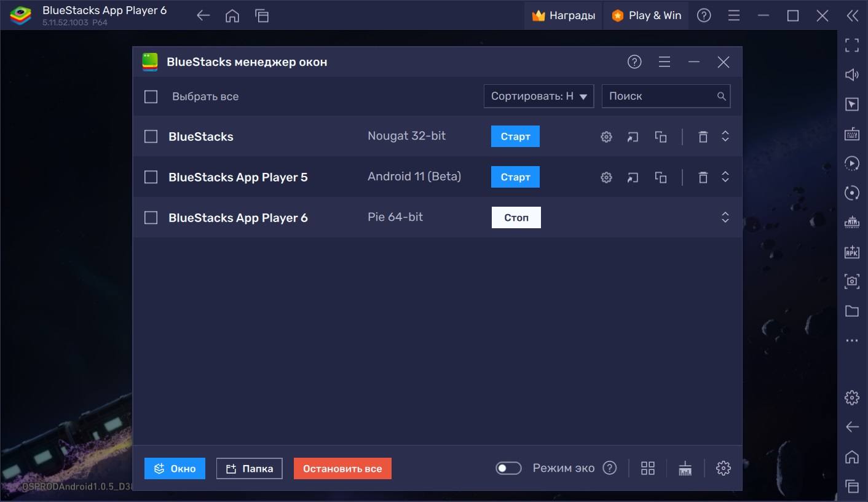Take a screenshot using sidebar camera icon
The width and height of the screenshot is (868, 502).
852,281
